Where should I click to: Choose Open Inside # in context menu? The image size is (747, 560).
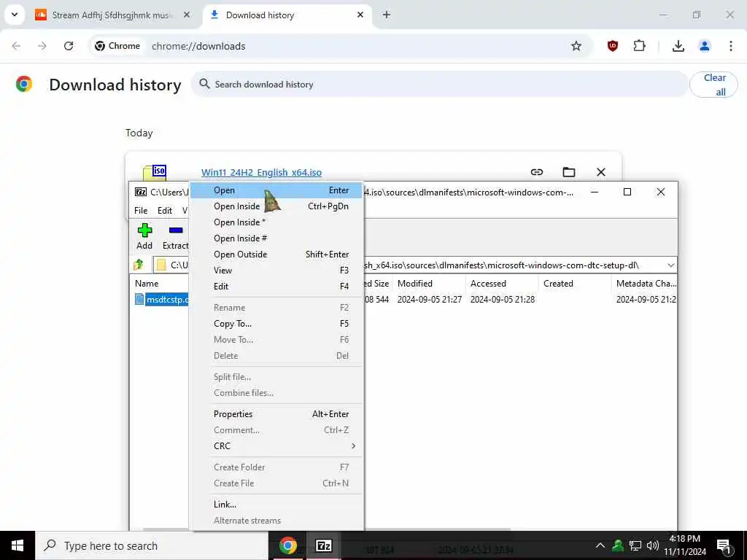click(276, 238)
